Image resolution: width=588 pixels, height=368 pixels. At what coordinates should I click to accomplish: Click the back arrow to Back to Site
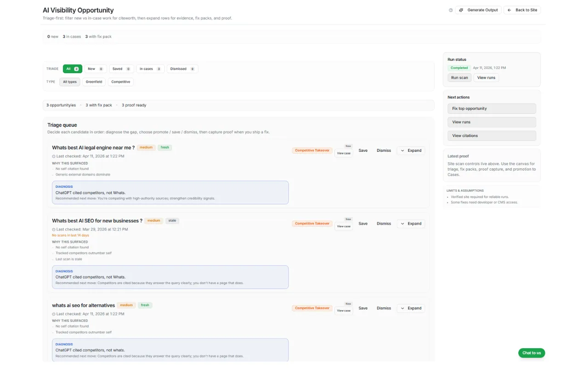tap(509, 10)
